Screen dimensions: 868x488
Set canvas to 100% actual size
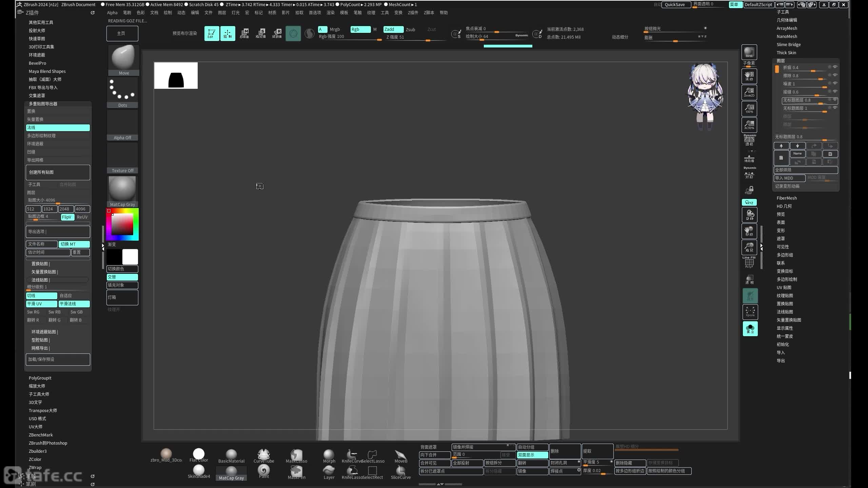[x=749, y=108]
